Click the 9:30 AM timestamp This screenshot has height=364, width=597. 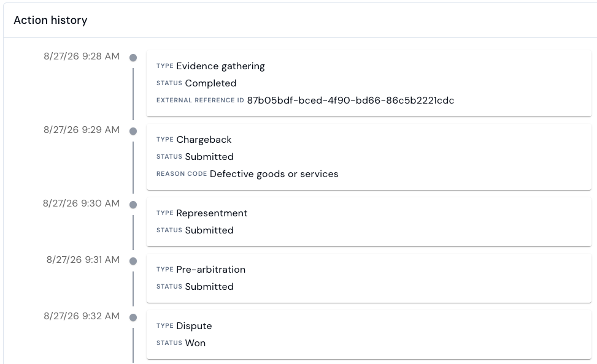(x=81, y=203)
